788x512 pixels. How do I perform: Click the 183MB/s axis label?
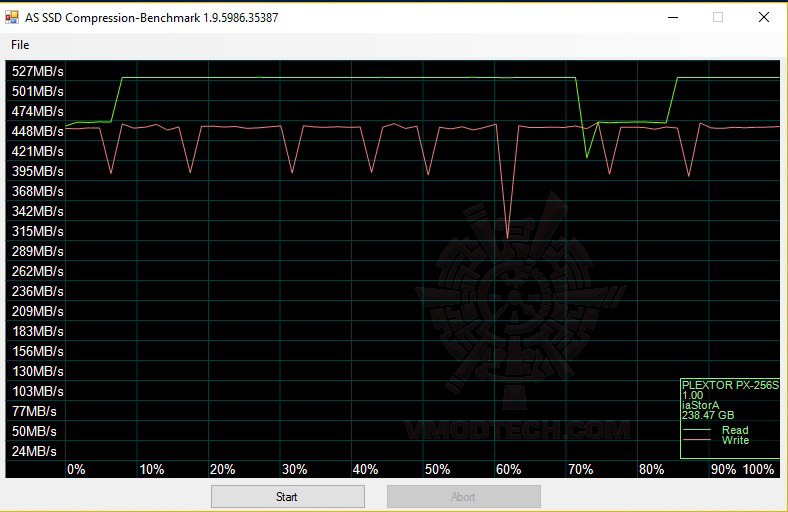pyautogui.click(x=38, y=332)
